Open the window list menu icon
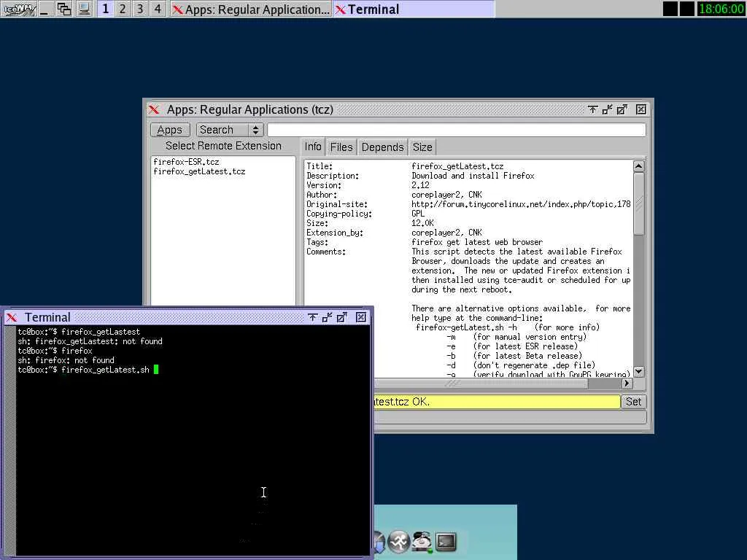Viewport: 747px width, 560px height. click(64, 9)
